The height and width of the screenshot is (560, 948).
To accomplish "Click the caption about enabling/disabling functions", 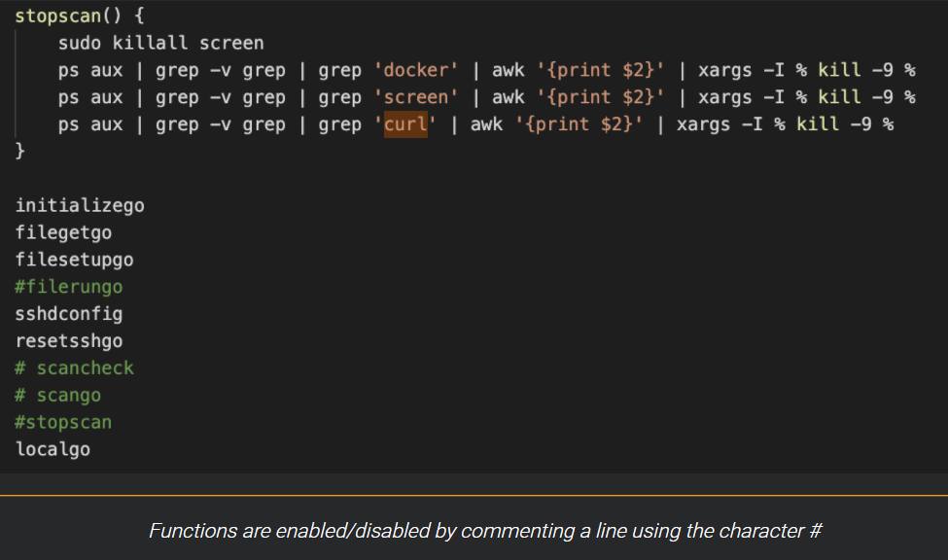I will pyautogui.click(x=485, y=531).
